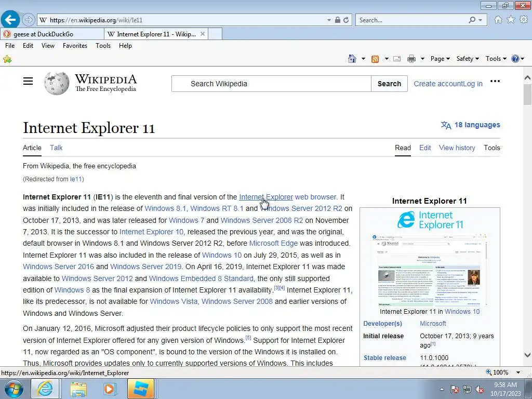The width and height of the screenshot is (532, 399).
Task: Click the browser Back arrow button
Action: (10, 20)
